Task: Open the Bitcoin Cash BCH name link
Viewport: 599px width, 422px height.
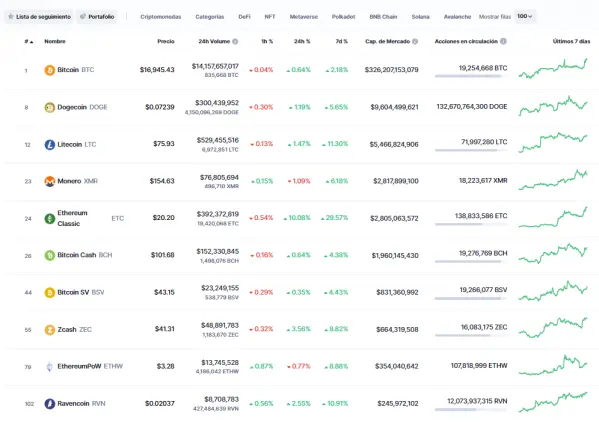Action: click(85, 255)
